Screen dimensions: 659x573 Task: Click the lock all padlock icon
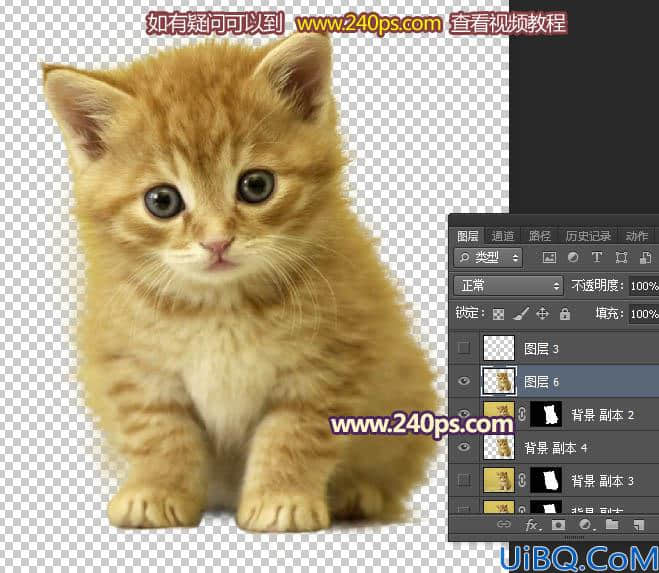pos(565,314)
